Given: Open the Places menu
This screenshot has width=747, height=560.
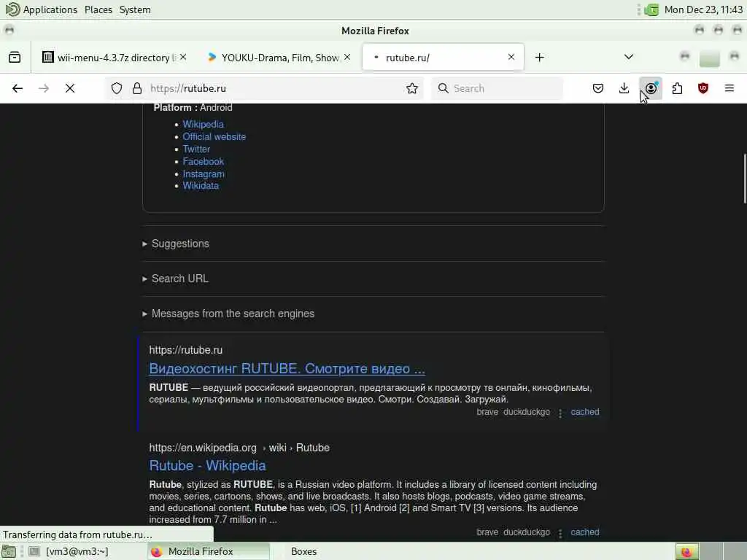Looking at the screenshot, I should (x=98, y=9).
